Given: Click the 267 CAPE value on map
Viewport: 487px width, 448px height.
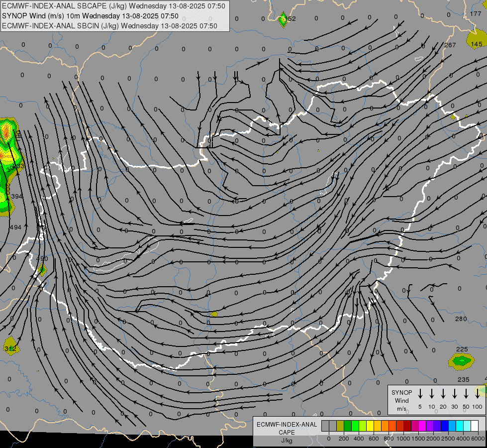Looking at the screenshot, I should 450,45.
